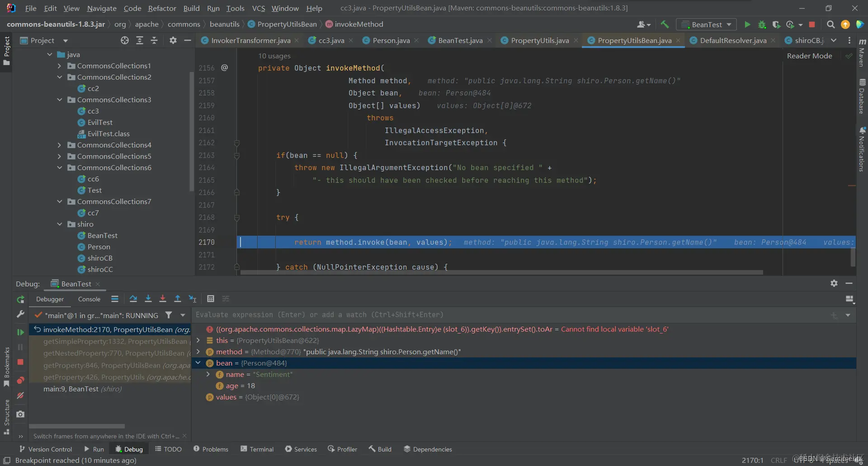
Task: Resume program in debug sidebar
Action: [20, 332]
